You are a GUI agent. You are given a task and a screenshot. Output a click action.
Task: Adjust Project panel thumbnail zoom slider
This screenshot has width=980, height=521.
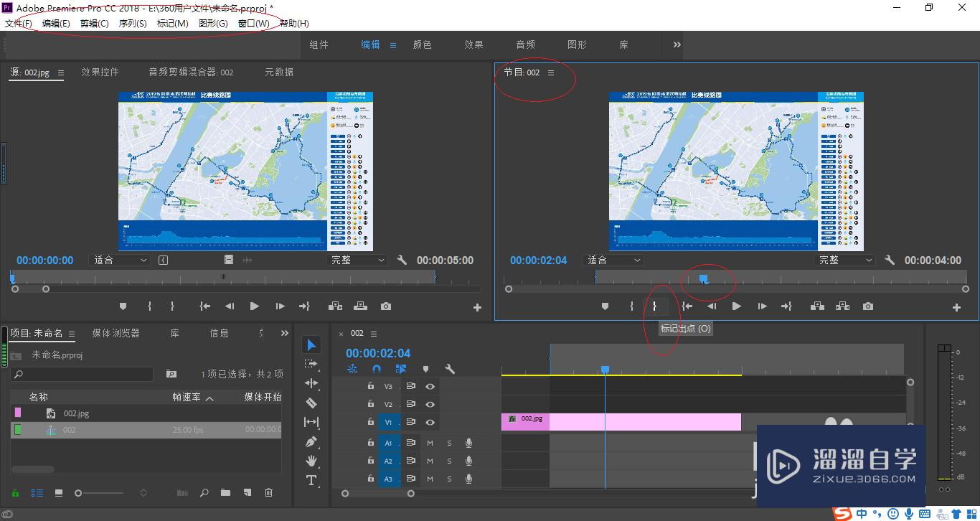tap(100, 493)
